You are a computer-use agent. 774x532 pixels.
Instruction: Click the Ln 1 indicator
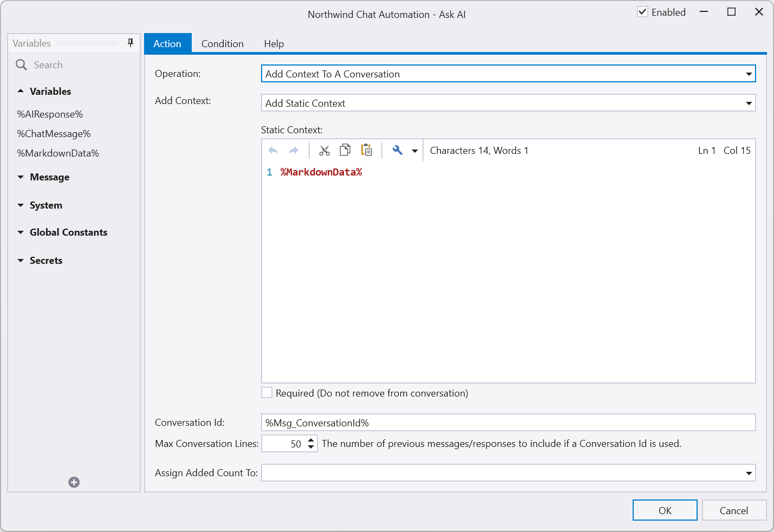click(707, 151)
